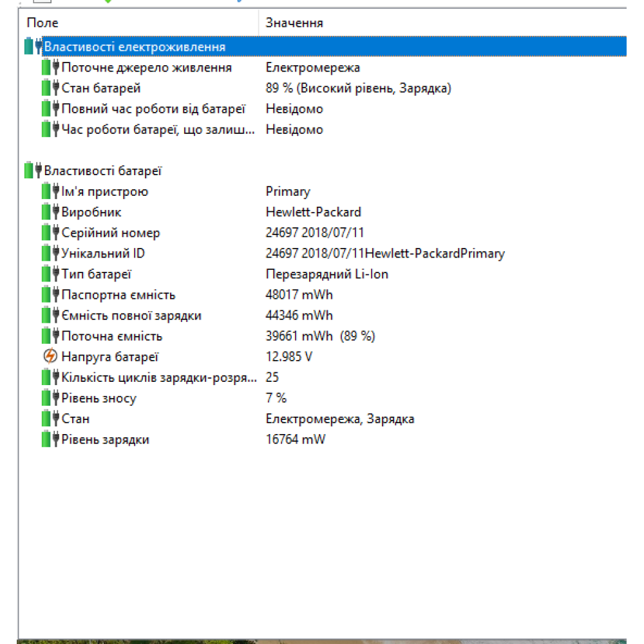Click the value 12.985 V
The width and height of the screenshot is (644, 644).
pyautogui.click(x=289, y=357)
